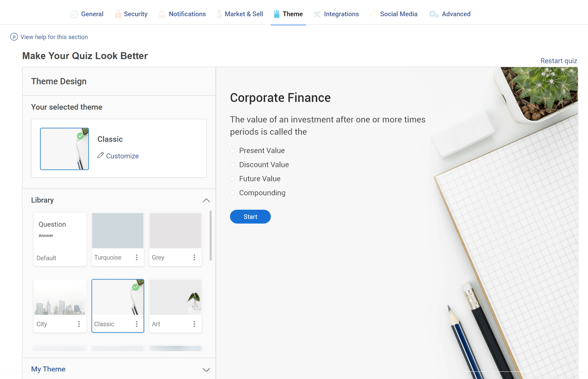This screenshot has width=588, height=379.
Task: Click the Theme tab paintbrush icon
Action: [277, 14]
